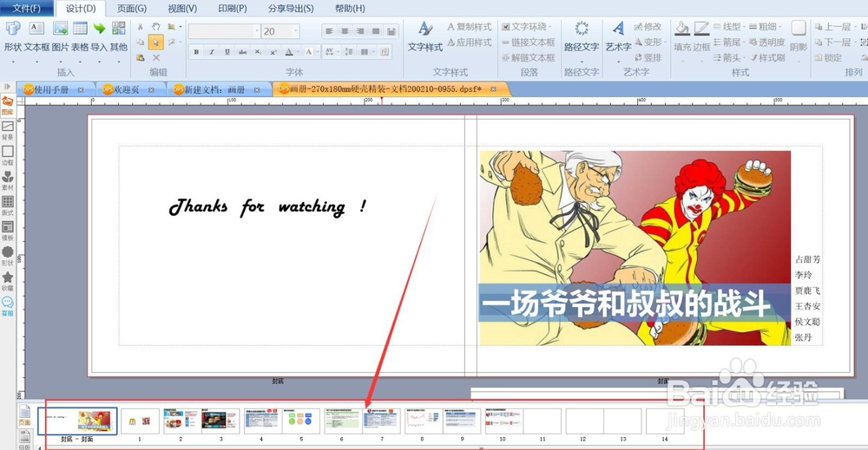Open 文字样式 text style gallery
The width and height of the screenshot is (868, 450).
(425, 36)
